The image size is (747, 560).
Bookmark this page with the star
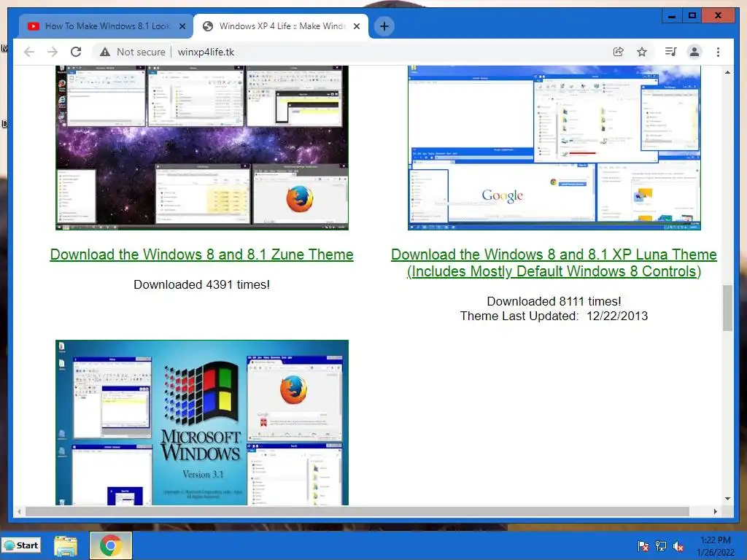[642, 52]
